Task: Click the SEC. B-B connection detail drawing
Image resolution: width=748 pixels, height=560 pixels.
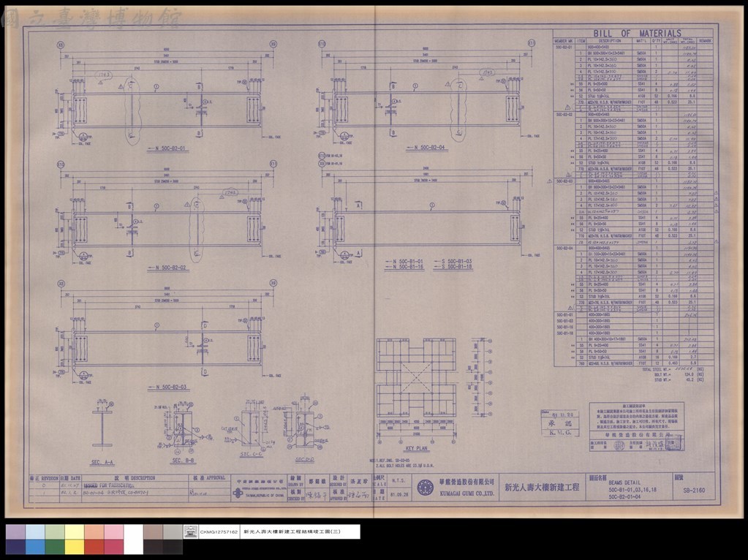Action: 183,426
